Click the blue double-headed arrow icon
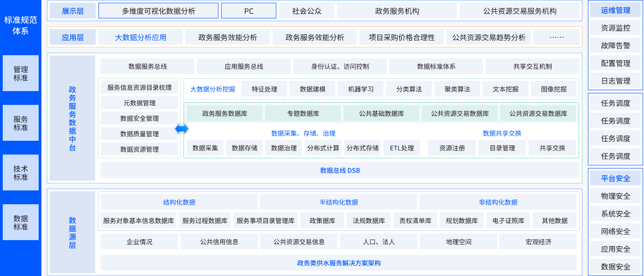The image size is (644, 276). tap(182, 129)
